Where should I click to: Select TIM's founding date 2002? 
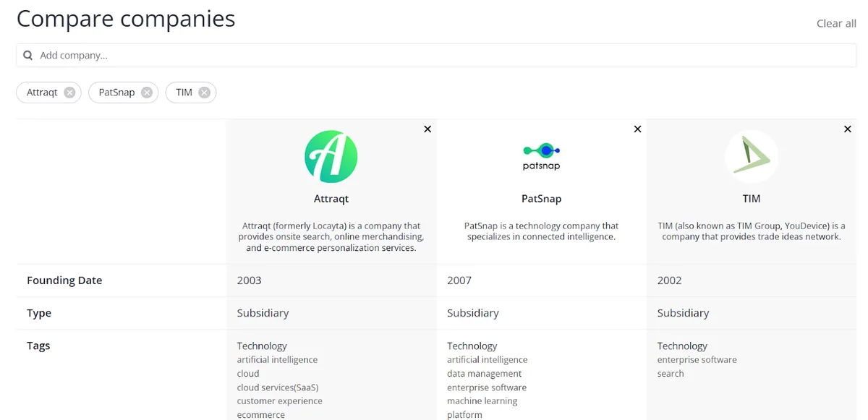669,280
